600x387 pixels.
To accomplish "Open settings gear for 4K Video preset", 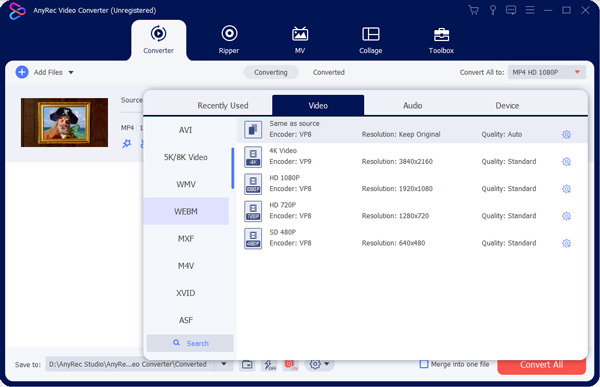I will [x=566, y=162].
